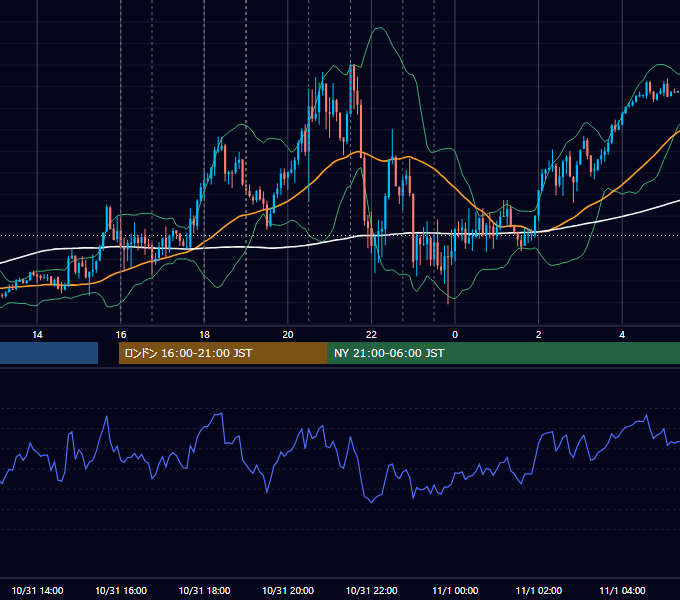Click hour label 16 on chart axis

(x=121, y=335)
